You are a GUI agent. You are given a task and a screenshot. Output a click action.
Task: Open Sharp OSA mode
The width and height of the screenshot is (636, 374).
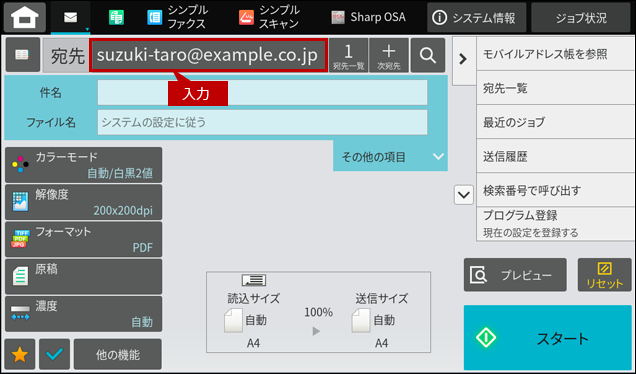tap(368, 17)
